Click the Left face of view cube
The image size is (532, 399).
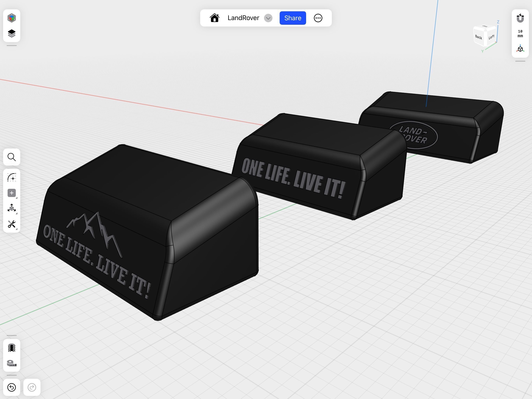pos(491,37)
